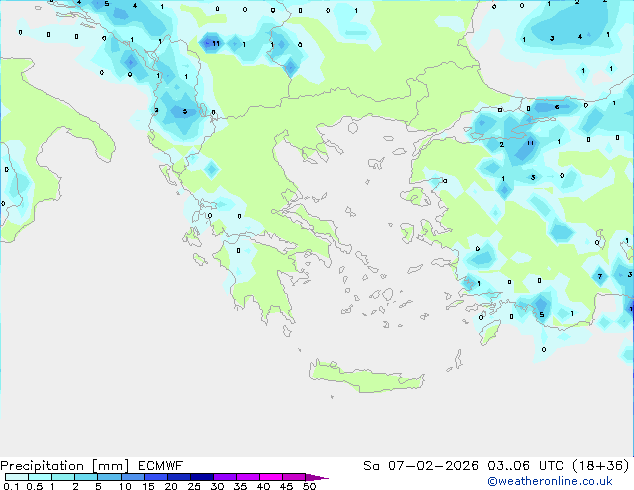
Task: Click the "35" legend scale label
Action: (x=240, y=486)
